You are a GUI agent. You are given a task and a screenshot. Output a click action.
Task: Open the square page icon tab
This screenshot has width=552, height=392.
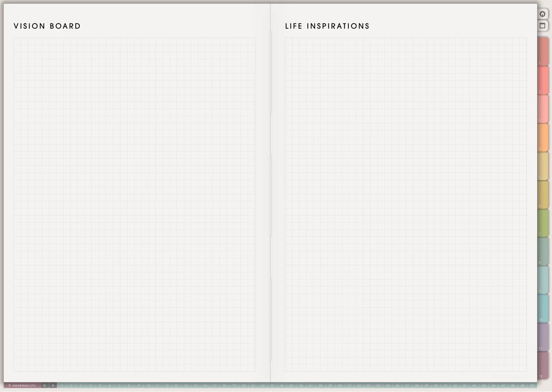pos(542,26)
